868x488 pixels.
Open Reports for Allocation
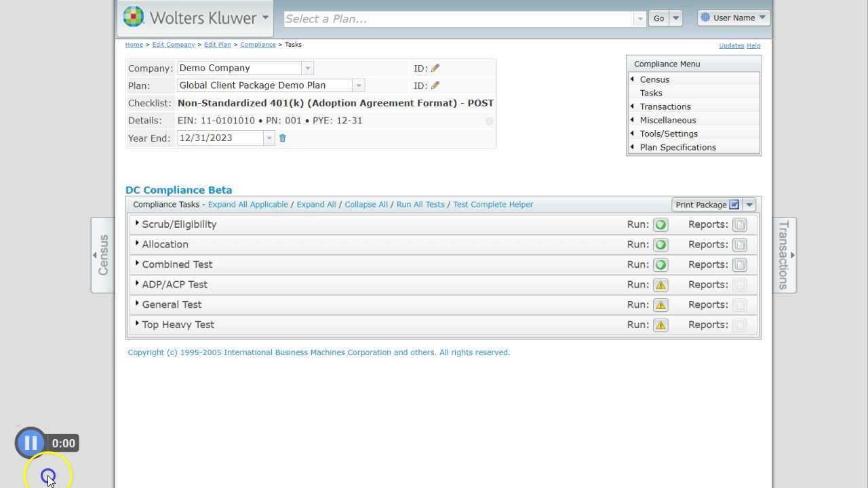pos(739,245)
